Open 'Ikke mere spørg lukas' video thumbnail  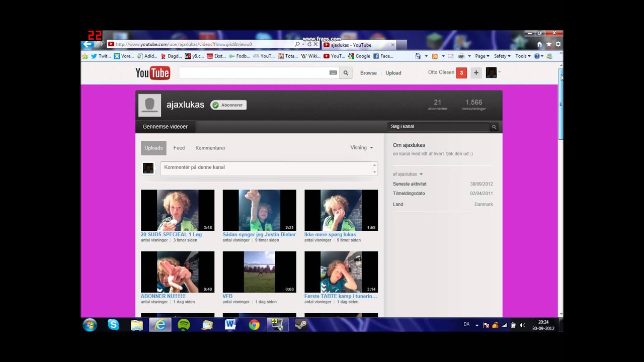[341, 210]
